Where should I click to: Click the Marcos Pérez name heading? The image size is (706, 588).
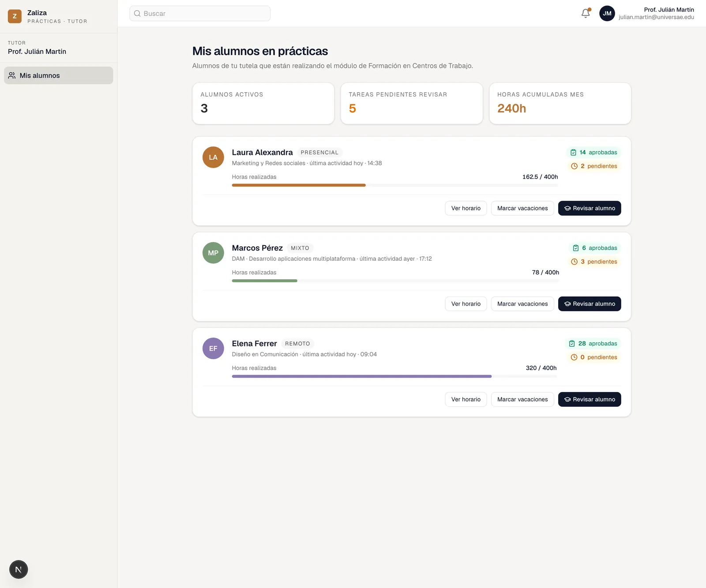[257, 248]
